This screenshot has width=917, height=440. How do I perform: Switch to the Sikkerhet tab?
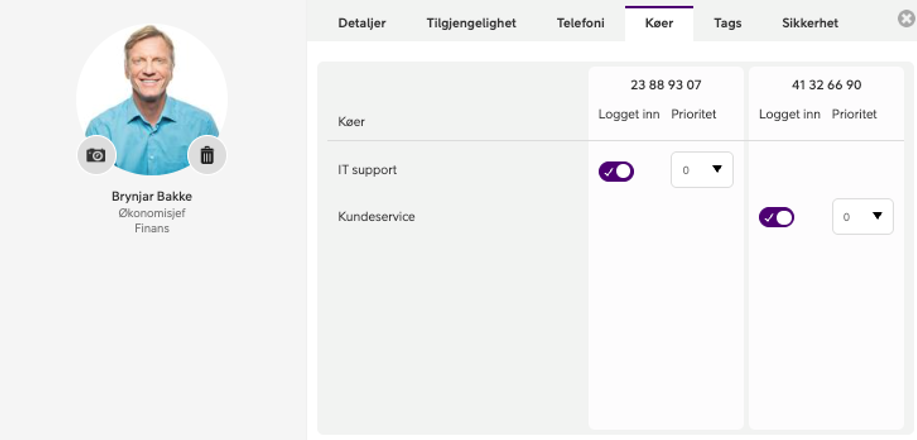(x=810, y=23)
